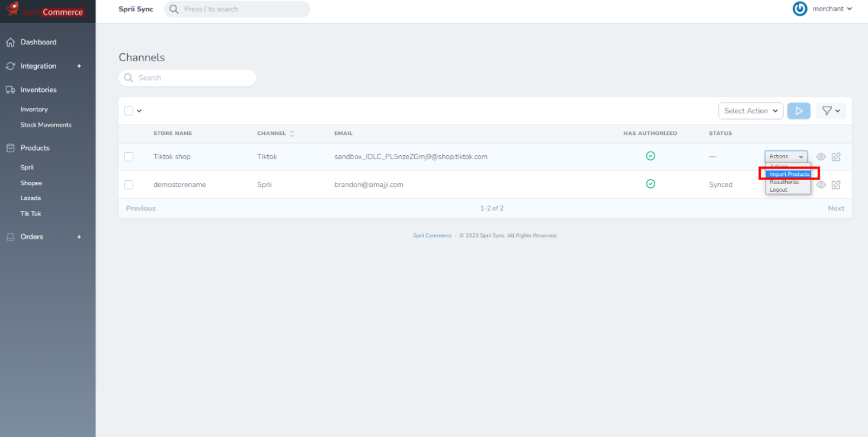Click the Email column header
This screenshot has width=868, height=437.
tap(343, 134)
